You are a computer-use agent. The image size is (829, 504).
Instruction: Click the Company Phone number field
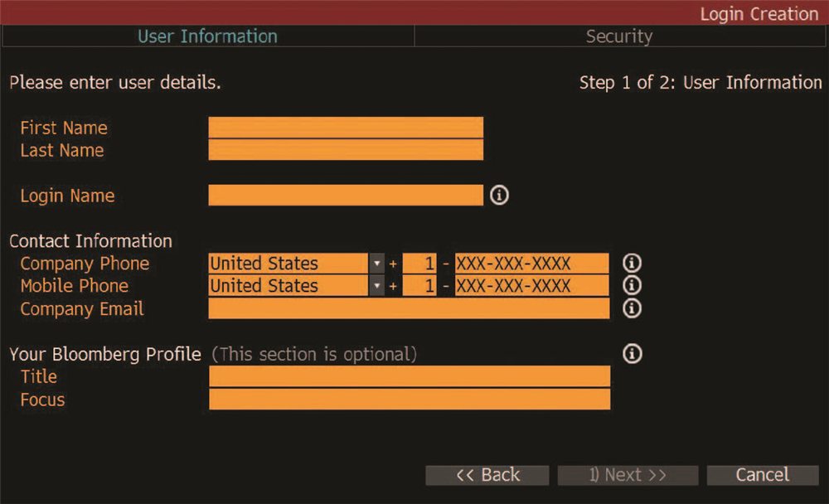point(532,263)
